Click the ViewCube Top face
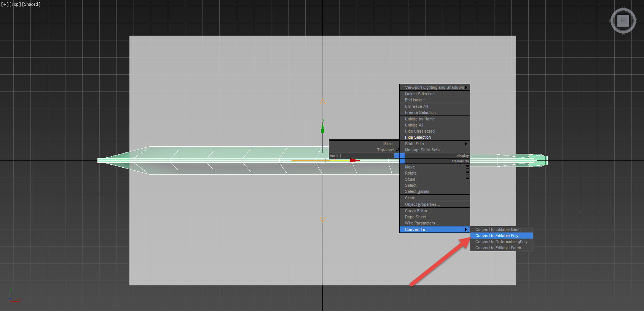Image resolution: width=644 pixels, height=311 pixels. (623, 21)
